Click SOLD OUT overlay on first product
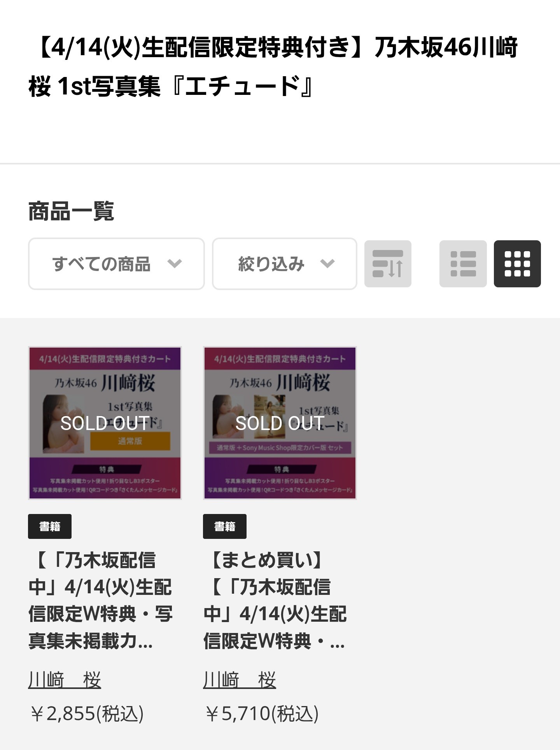 pyautogui.click(x=105, y=423)
